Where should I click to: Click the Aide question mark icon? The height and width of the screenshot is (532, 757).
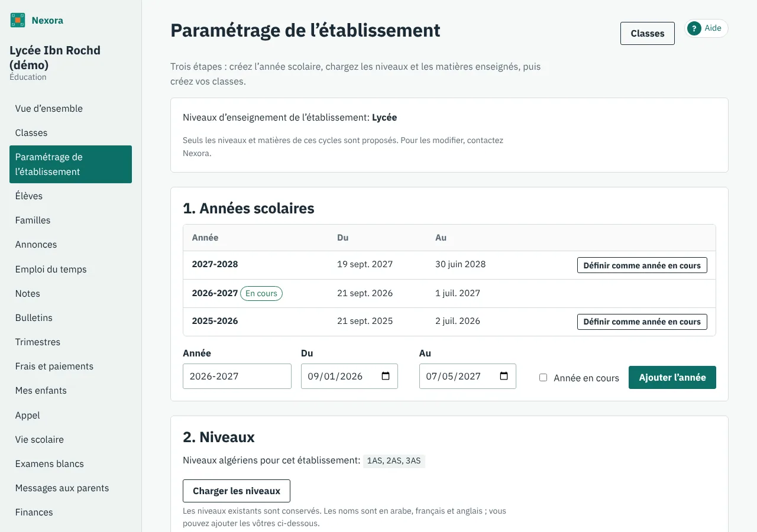(694, 28)
